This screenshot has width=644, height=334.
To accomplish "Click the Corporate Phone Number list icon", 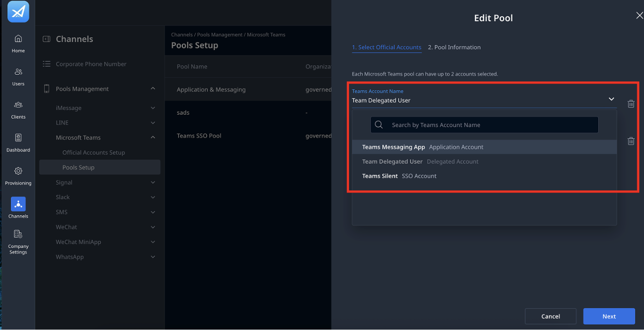I will click(x=46, y=64).
